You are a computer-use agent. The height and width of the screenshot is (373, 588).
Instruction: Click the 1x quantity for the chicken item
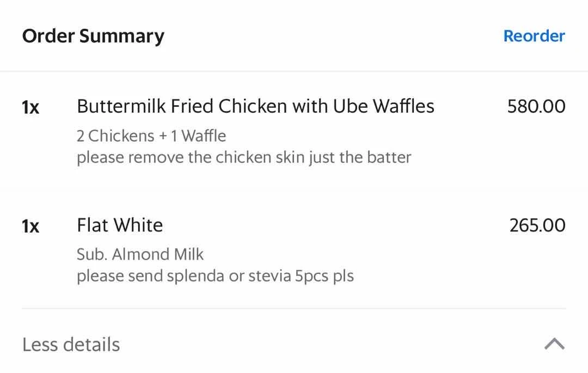[x=30, y=108]
